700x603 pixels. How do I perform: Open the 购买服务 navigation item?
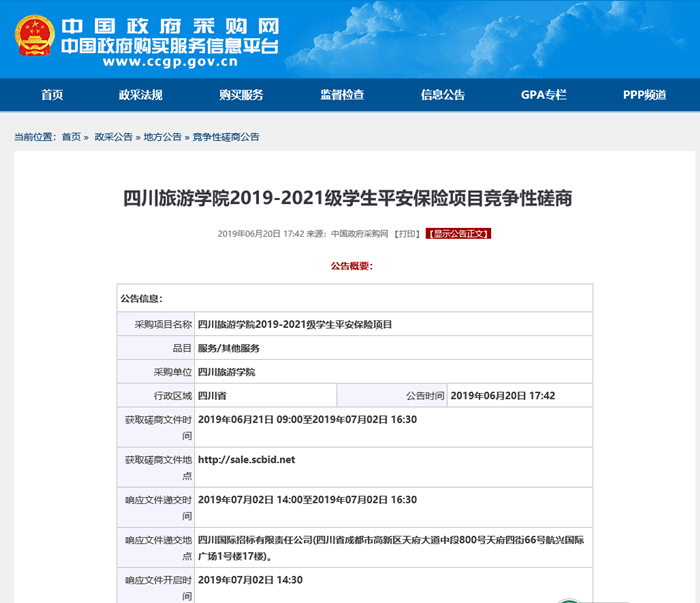click(x=241, y=95)
